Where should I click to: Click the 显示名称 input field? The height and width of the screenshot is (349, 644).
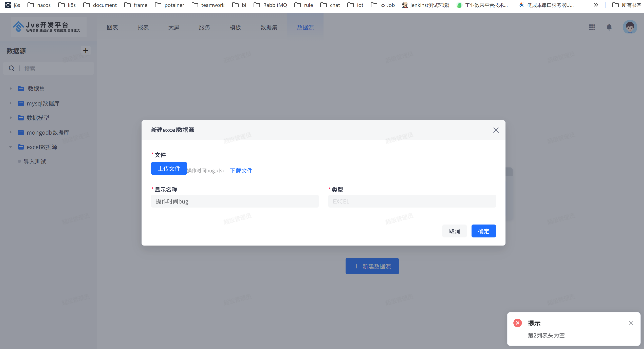235,201
